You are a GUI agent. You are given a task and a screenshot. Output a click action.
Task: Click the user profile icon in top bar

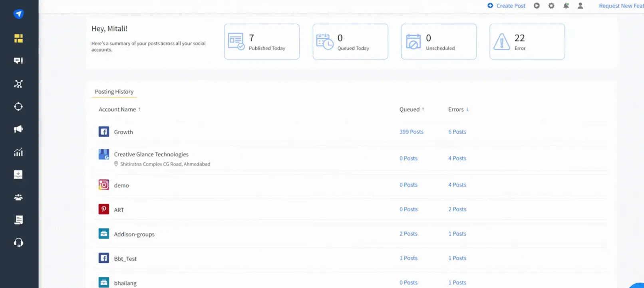coord(580,6)
